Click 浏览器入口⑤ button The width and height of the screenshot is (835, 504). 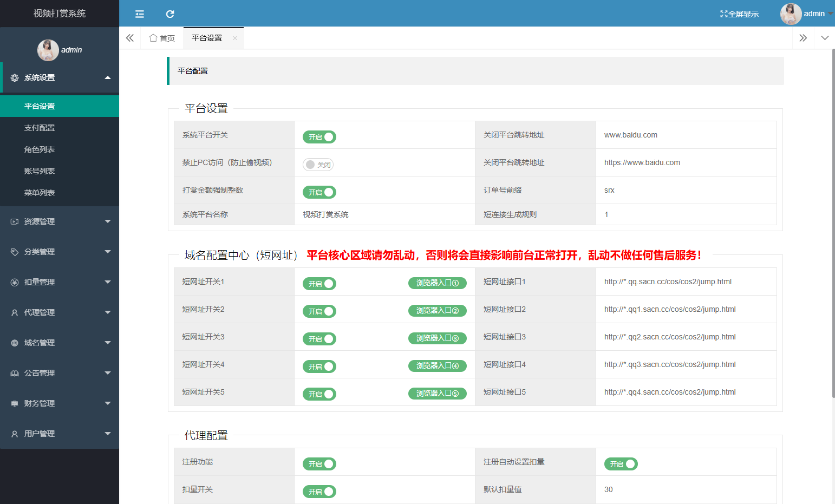[x=438, y=394]
